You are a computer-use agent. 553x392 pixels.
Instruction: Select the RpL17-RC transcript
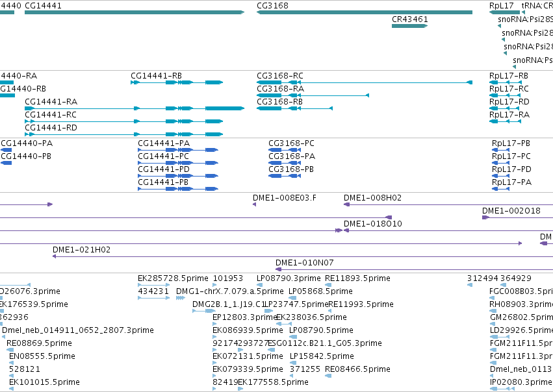point(505,95)
